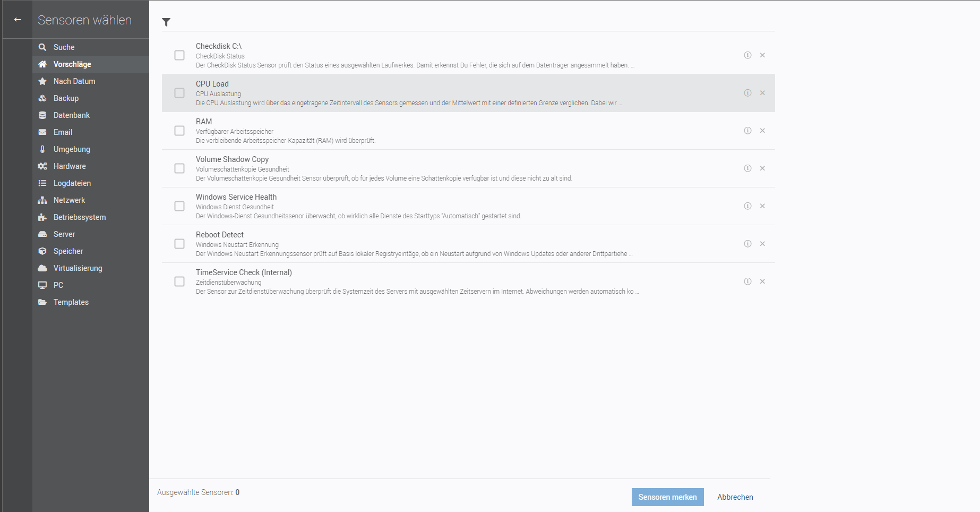Viewport: 980px width, 512px height.
Task: Show info for Reboot Detect sensor
Action: click(747, 244)
